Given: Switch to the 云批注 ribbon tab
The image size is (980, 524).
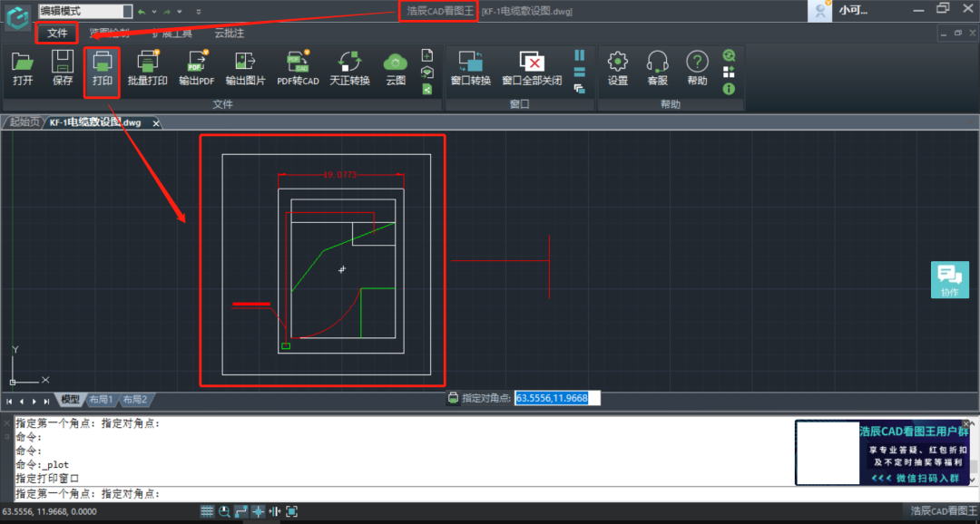Looking at the screenshot, I should pos(229,34).
